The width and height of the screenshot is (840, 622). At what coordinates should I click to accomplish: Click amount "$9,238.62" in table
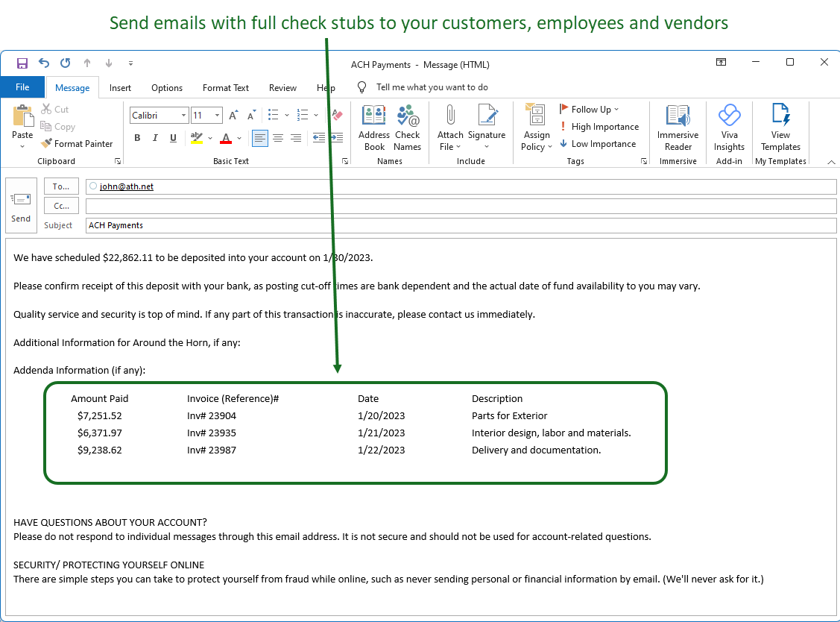point(100,450)
